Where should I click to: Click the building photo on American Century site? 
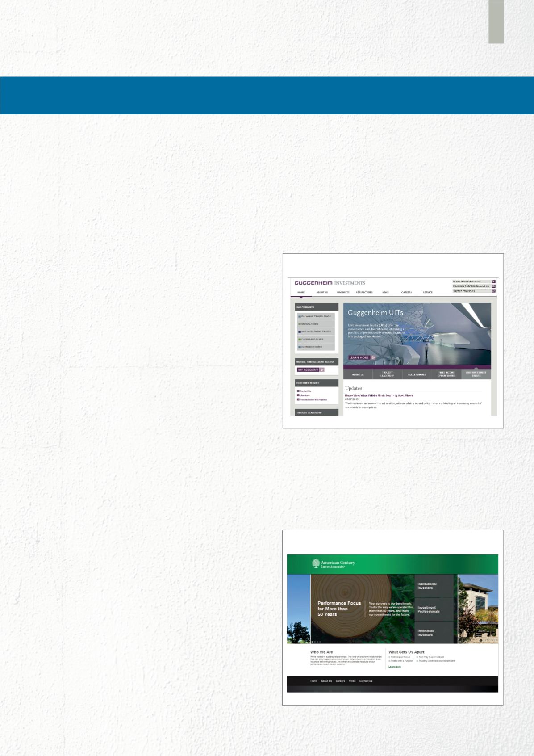click(x=478, y=609)
